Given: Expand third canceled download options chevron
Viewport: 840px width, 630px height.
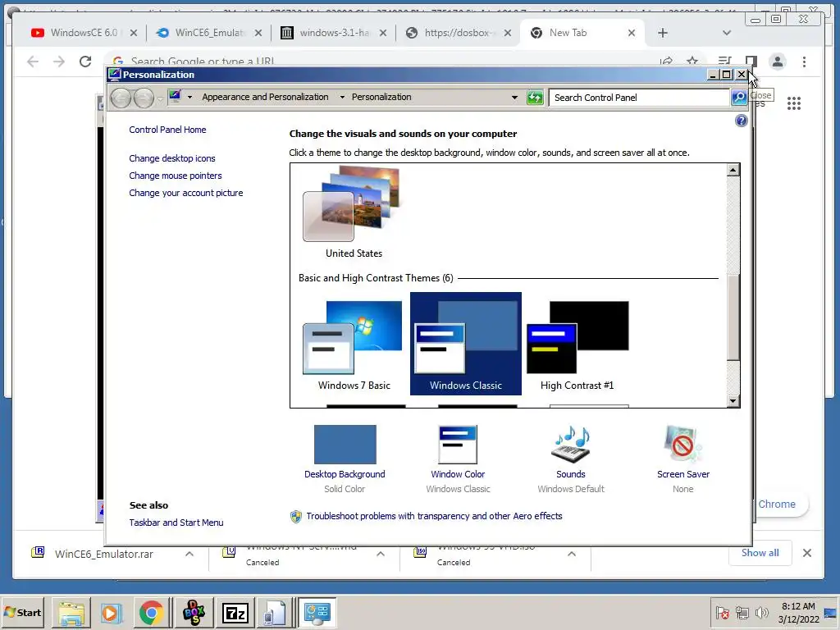Looking at the screenshot, I should pos(572,554).
